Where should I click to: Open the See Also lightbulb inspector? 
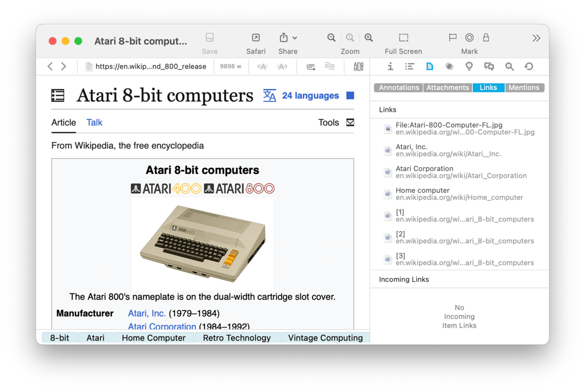click(469, 67)
